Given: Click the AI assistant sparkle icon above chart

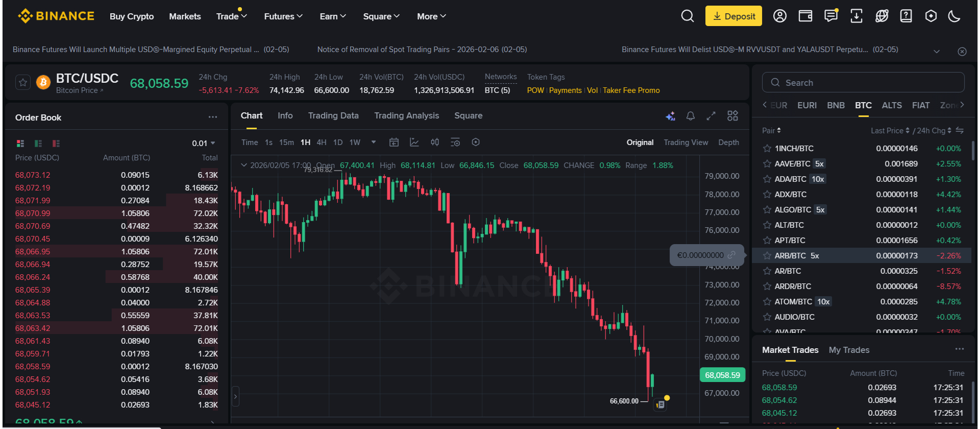Looking at the screenshot, I should point(670,116).
